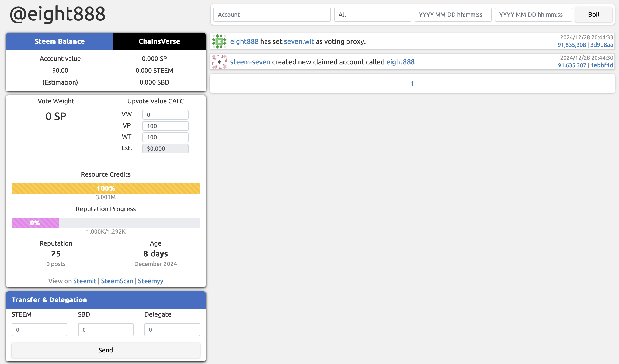The image size is (619, 364).
Task: Open transaction 1ebbf4d link
Action: point(602,65)
